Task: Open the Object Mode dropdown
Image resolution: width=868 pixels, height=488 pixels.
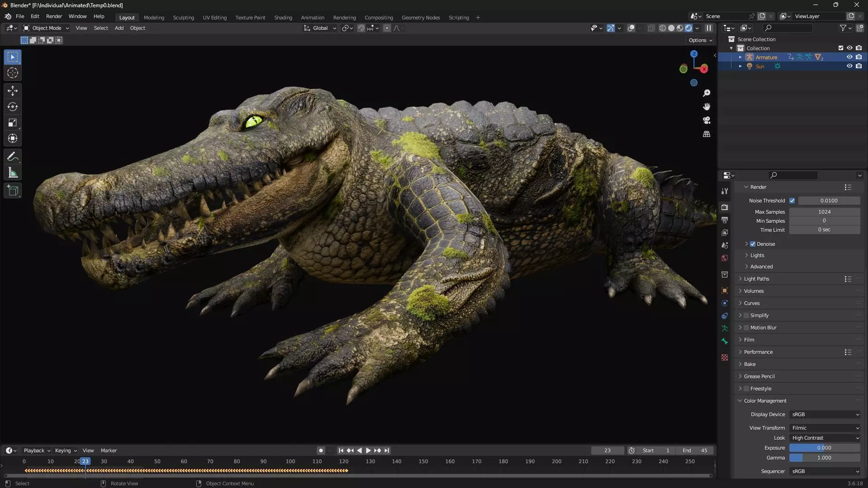Action: [x=46, y=28]
